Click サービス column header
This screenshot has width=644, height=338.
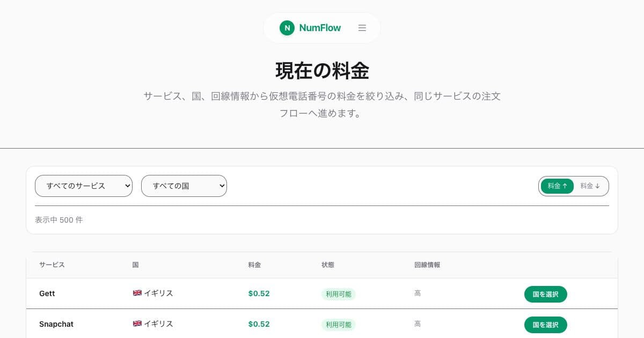point(52,265)
